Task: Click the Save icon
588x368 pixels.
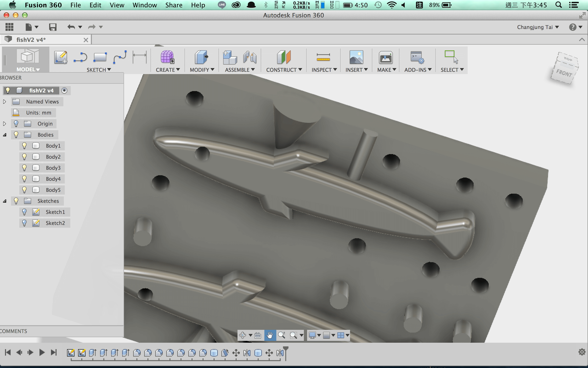Action: point(53,27)
